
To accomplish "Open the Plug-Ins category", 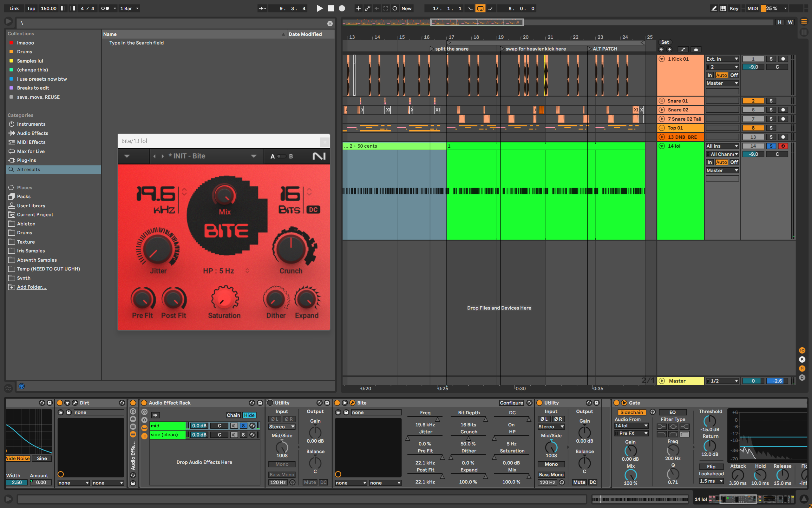I will [x=27, y=160].
